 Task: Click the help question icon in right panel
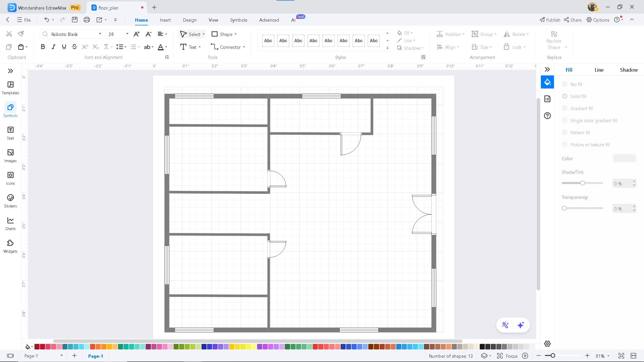tap(547, 116)
